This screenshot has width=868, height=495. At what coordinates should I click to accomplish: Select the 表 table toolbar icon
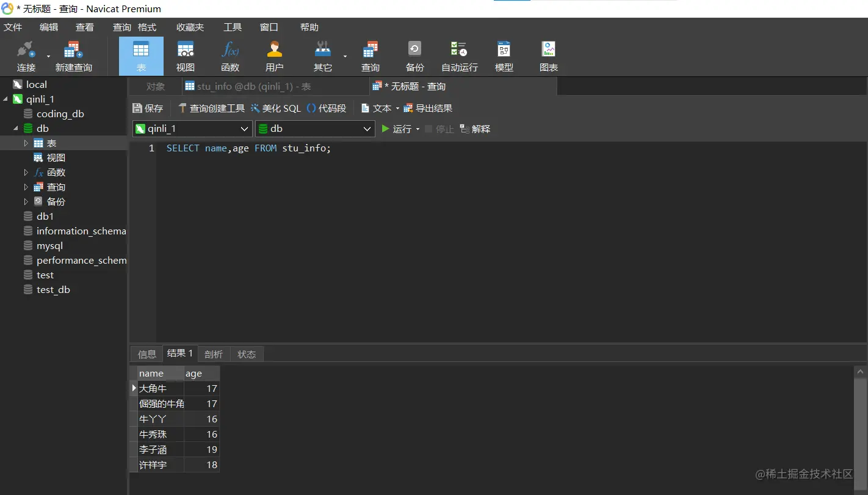coord(141,56)
